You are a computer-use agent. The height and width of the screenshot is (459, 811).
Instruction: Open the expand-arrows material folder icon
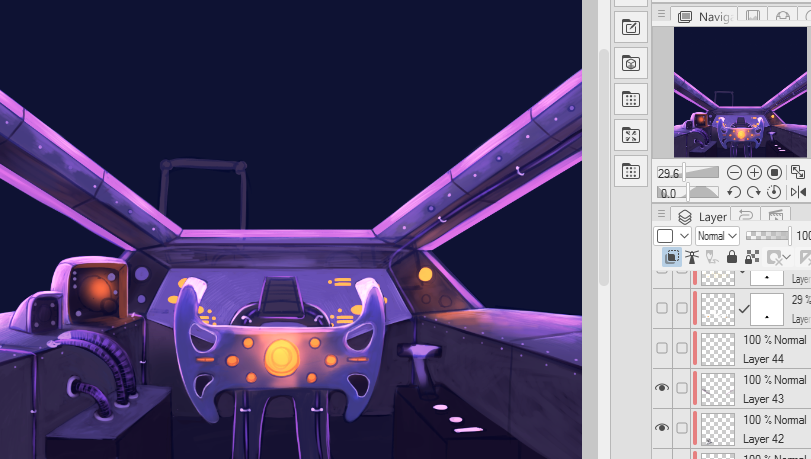(x=630, y=135)
